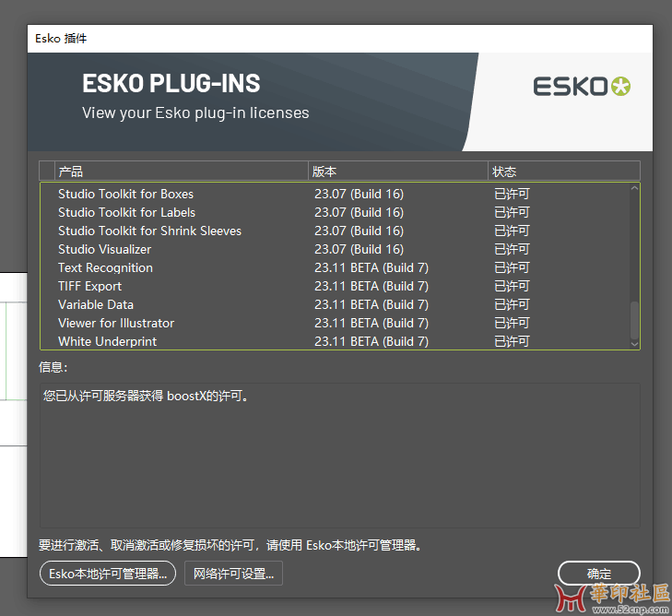Viewport: 672px width, 616px height.
Task: Click scroll down arrow of plug-in list
Action: click(635, 344)
